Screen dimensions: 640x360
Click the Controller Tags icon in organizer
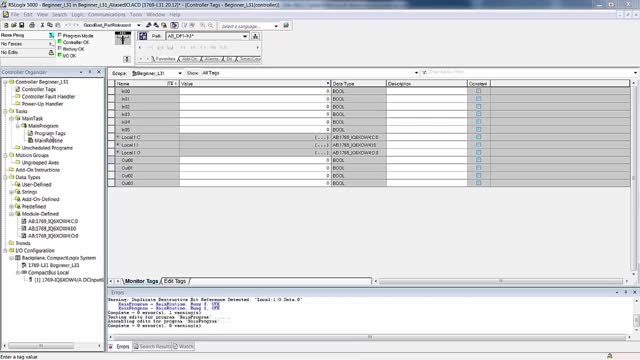[18, 89]
